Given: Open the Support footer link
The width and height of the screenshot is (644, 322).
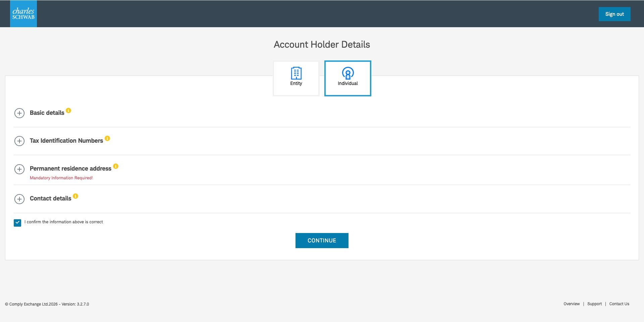Looking at the screenshot, I should (594, 304).
